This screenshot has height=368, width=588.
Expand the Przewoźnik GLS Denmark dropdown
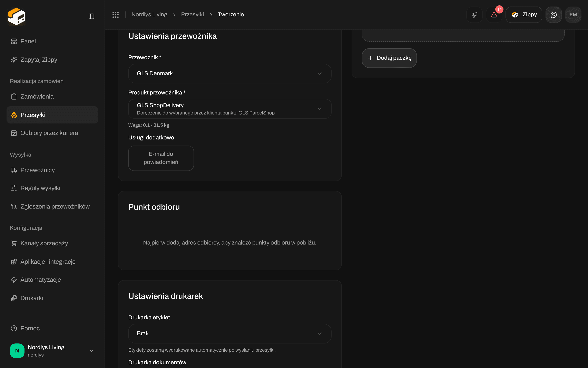(230, 74)
